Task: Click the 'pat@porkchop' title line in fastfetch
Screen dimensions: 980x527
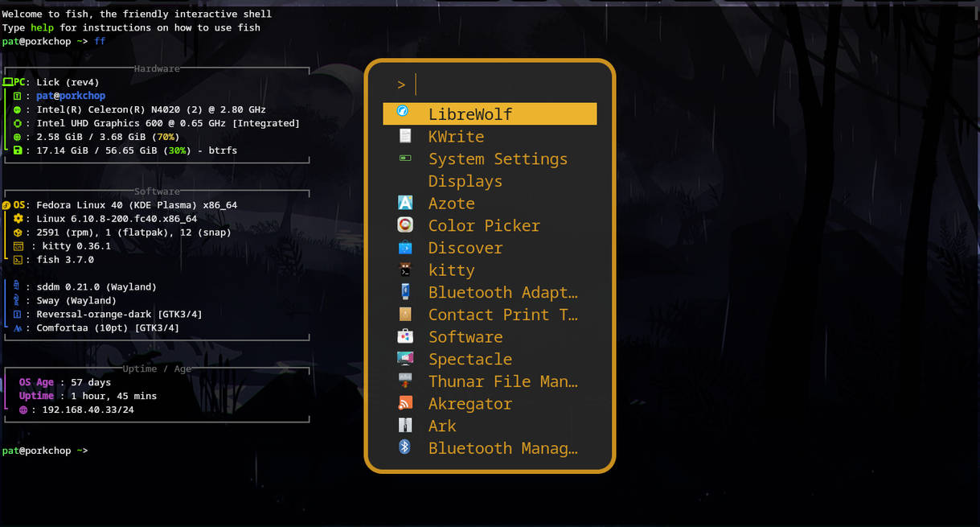Action: (x=71, y=96)
